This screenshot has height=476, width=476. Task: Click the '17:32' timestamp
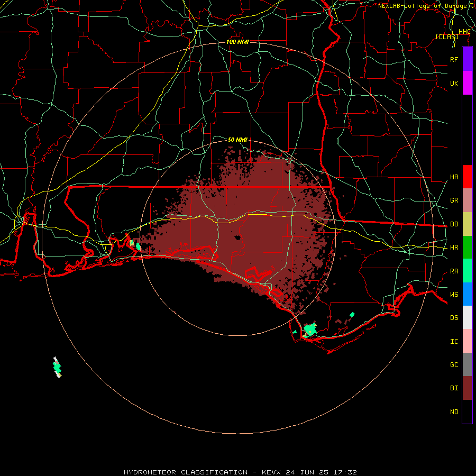(x=344, y=472)
